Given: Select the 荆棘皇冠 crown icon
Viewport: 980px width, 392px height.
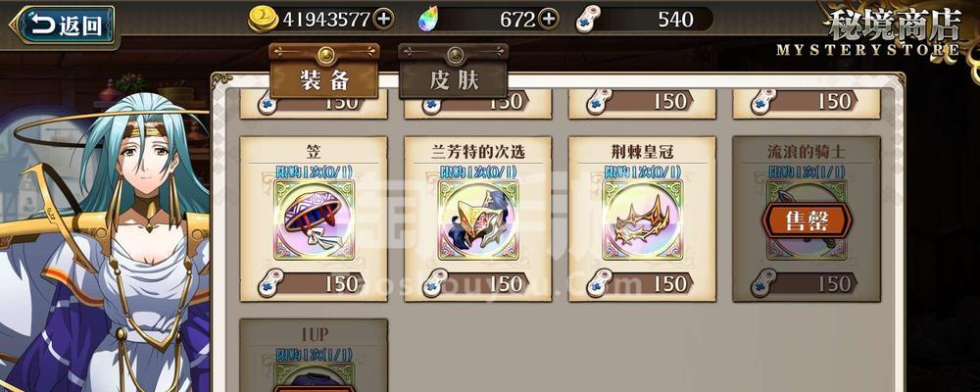Looking at the screenshot, I should click(x=643, y=220).
